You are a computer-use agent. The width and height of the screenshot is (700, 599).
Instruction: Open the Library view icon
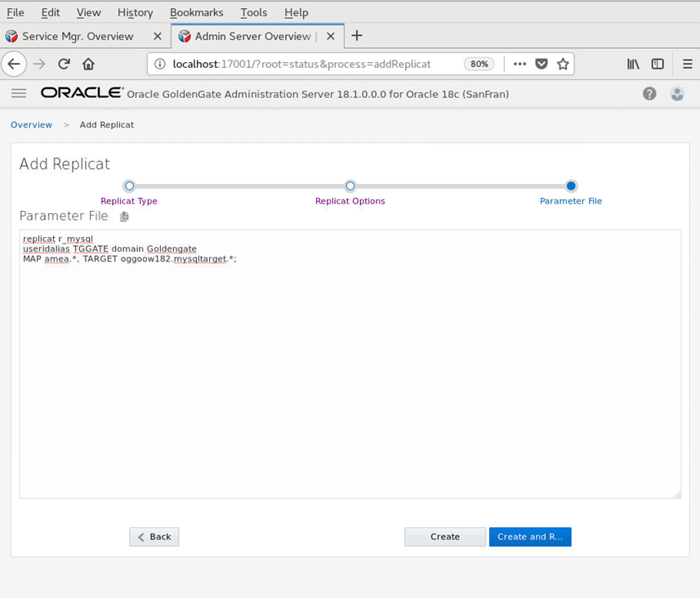633,64
